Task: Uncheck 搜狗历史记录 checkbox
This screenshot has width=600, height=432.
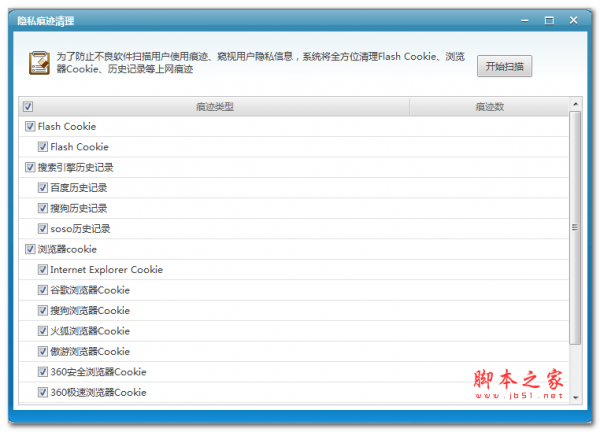Action: point(42,208)
